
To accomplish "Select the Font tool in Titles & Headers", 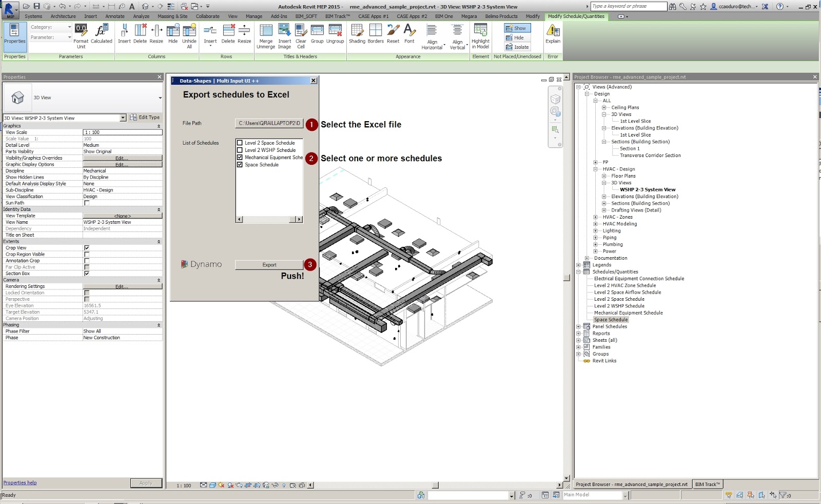I will 409,36.
